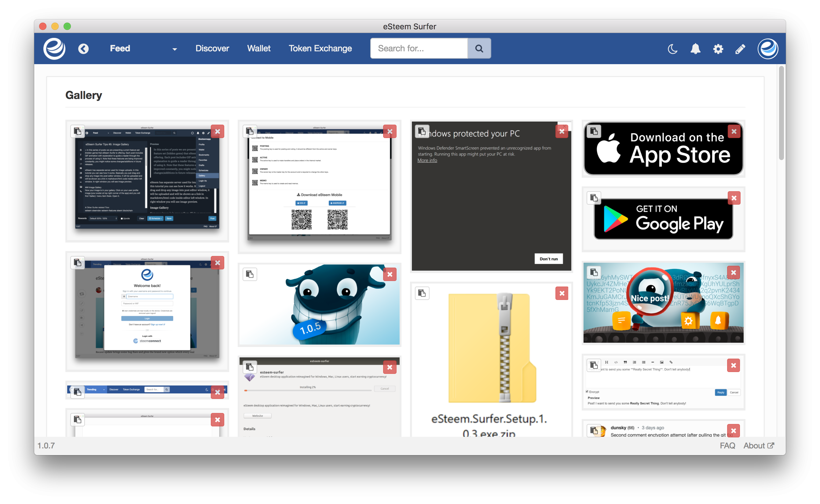Copy link of the zip folder image
This screenshot has width=820, height=504.
coord(422,293)
